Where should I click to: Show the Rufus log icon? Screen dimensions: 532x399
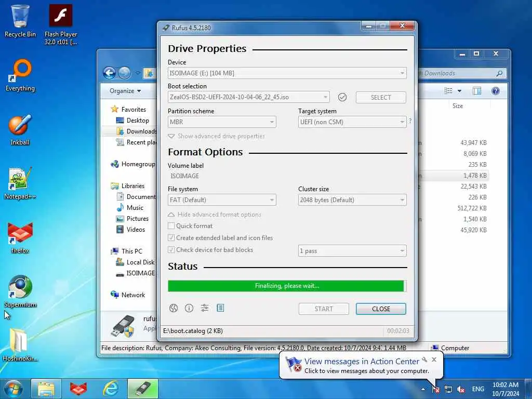[x=220, y=308]
